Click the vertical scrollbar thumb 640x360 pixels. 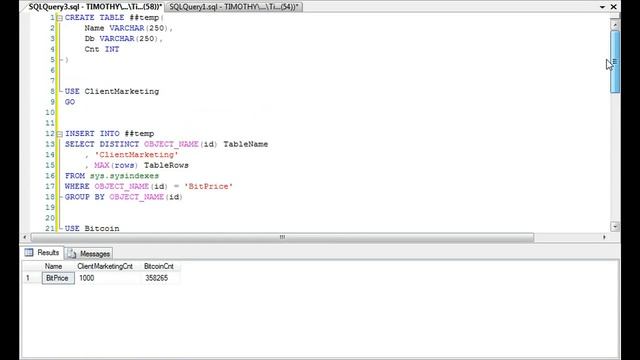point(615,62)
